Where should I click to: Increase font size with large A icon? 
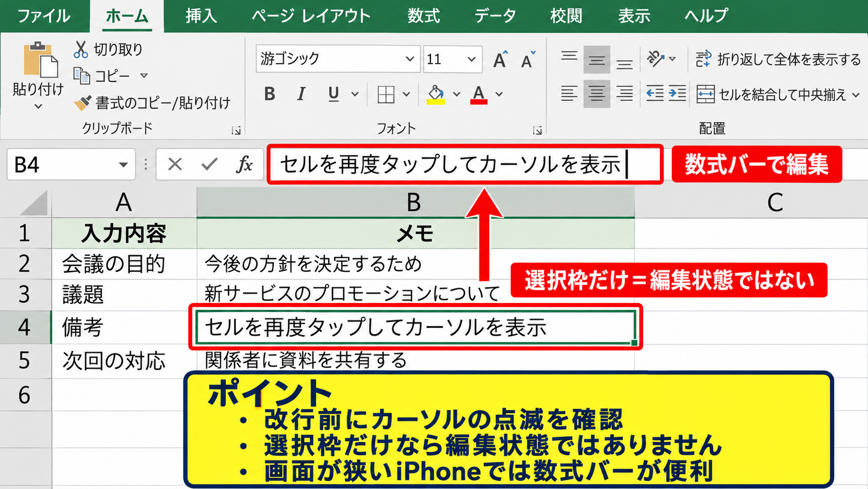[500, 60]
